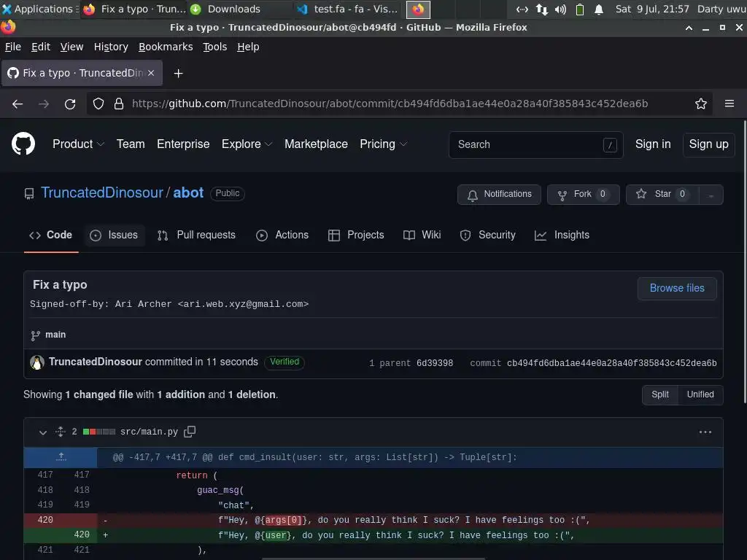The height and width of the screenshot is (560, 747).
Task: Click the TruncatedDinosaur avatar image
Action: click(x=37, y=362)
